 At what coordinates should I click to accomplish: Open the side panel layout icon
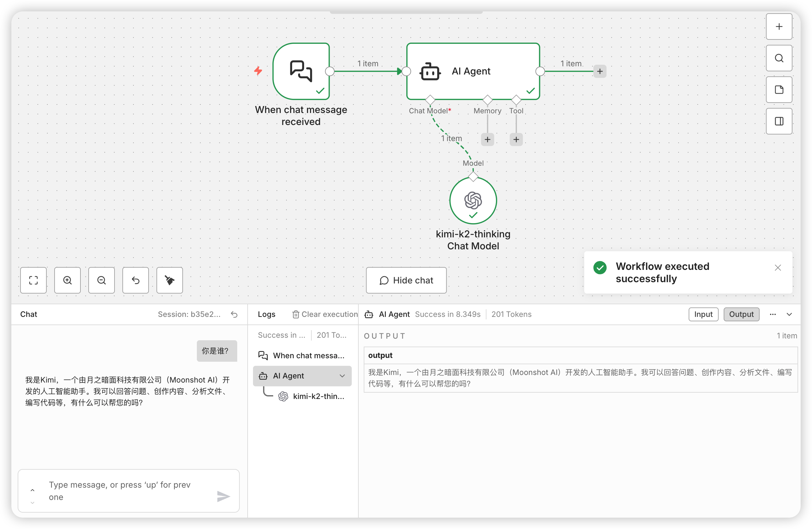[779, 121]
